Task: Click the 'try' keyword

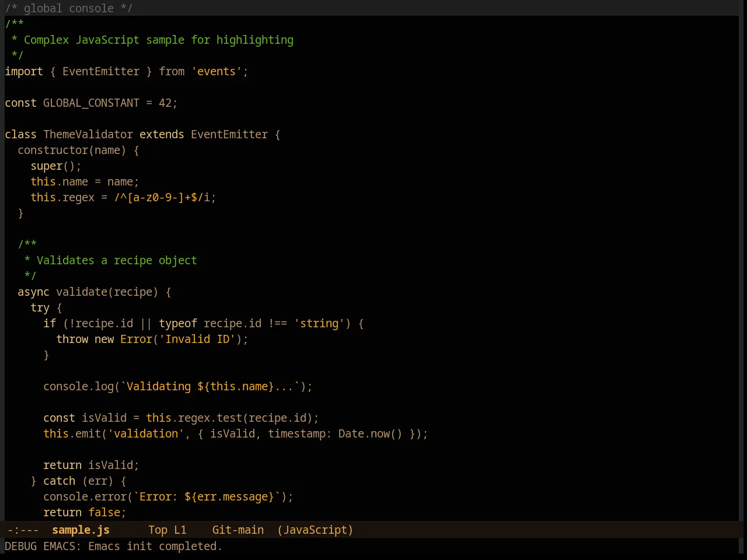Action: (x=40, y=307)
